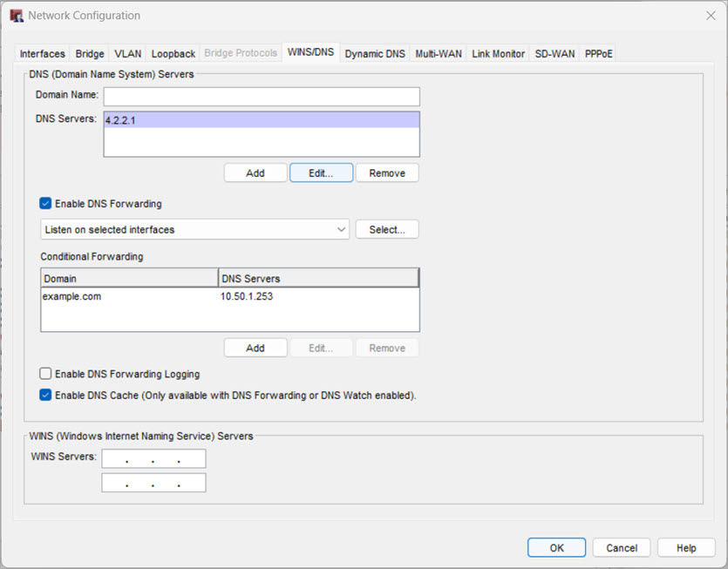Open the Dynamic DNS tab
Image resolution: width=728 pixels, height=569 pixels.
(x=375, y=54)
